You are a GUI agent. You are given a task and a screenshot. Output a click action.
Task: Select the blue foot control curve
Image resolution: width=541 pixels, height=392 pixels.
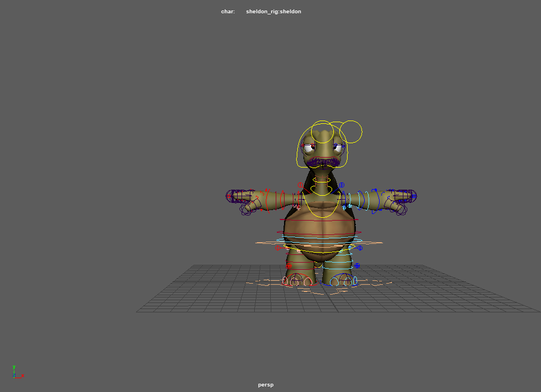343,281
